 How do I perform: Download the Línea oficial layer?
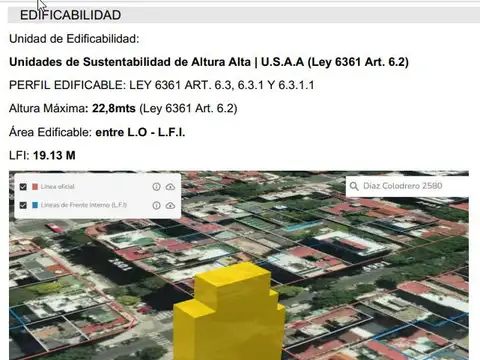pos(170,187)
